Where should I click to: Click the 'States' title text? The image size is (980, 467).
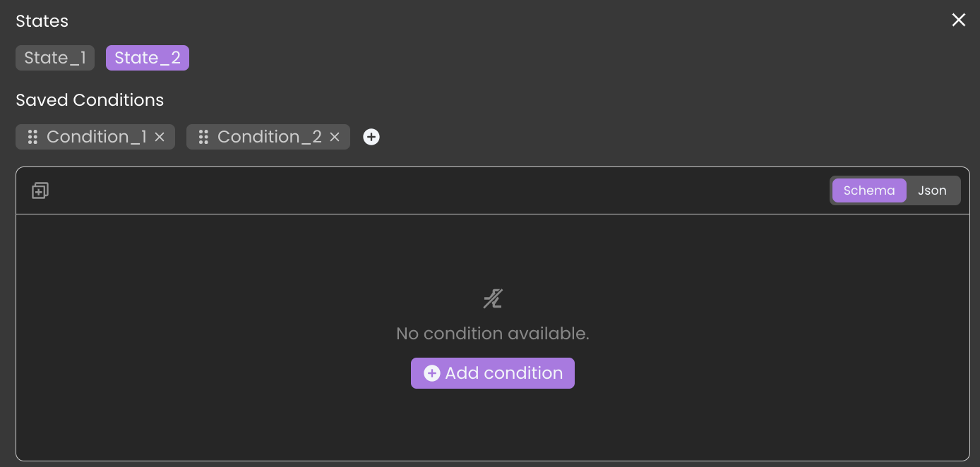click(42, 21)
